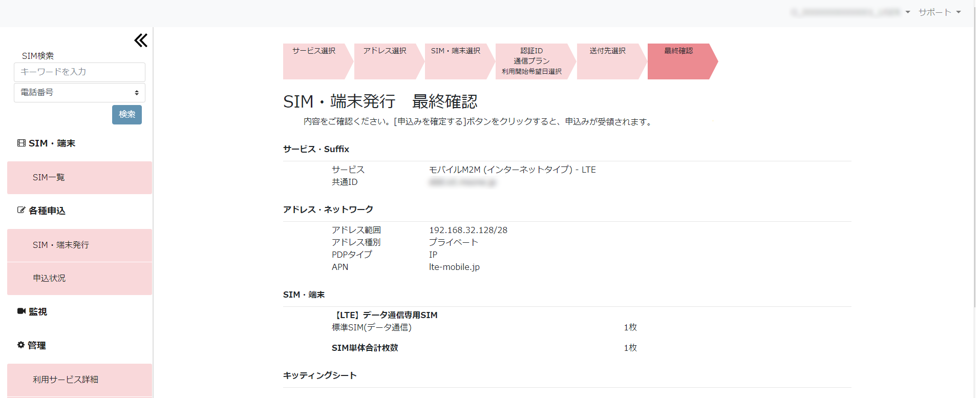Open the 電話番号 search type dropdown
980x398 pixels.
79,93
